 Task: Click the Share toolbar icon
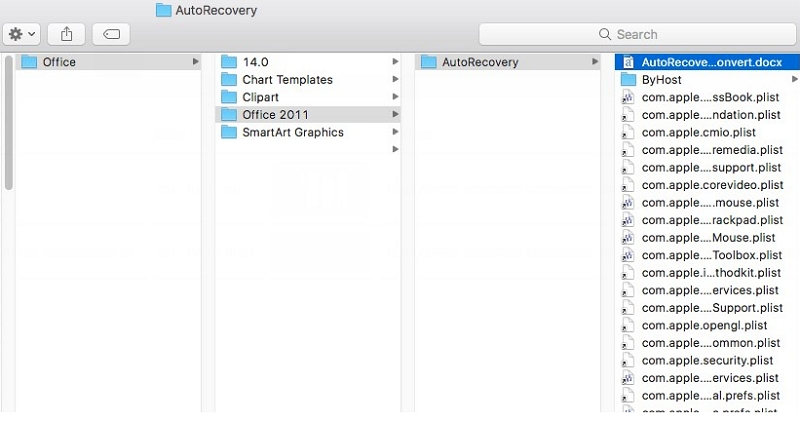coord(67,34)
